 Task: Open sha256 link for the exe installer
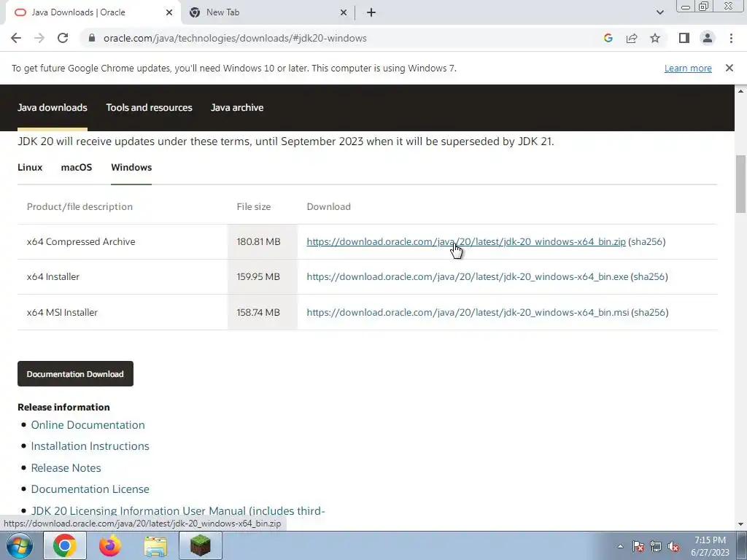[x=649, y=276]
